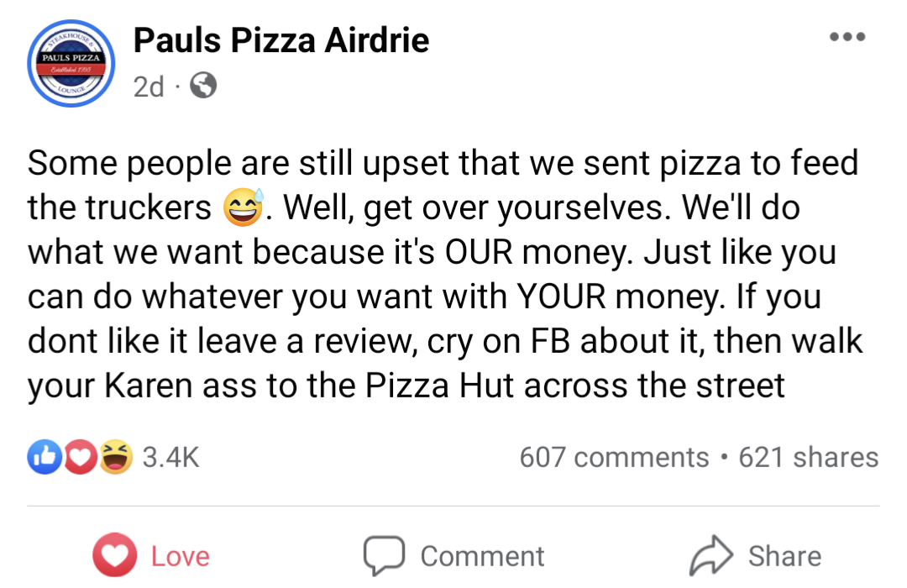This screenshot has height=588, width=907.
Task: Click the globe public audience icon
Action: (x=204, y=86)
